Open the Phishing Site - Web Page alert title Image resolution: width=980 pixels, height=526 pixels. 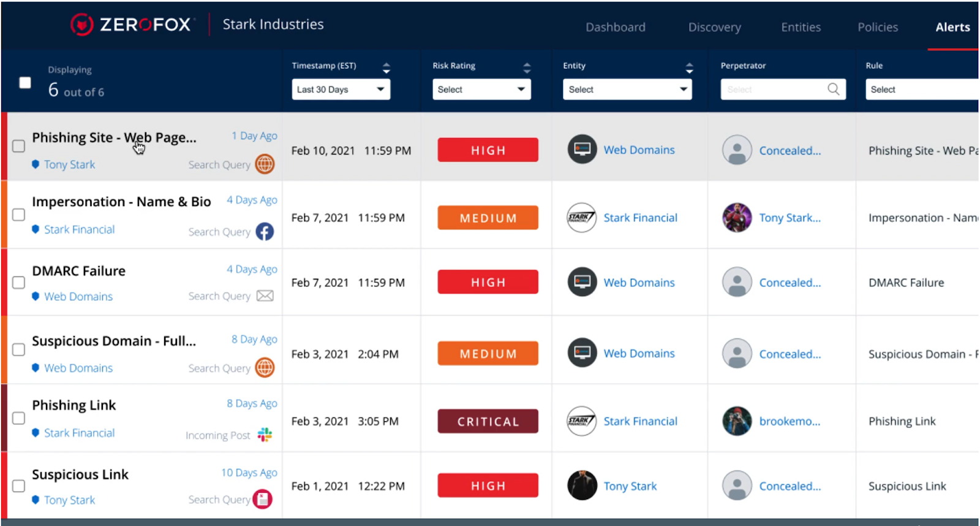point(115,138)
